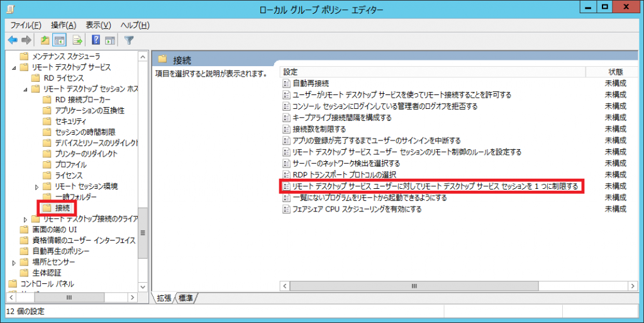
Task: Click settings list horizontal scrollbar right arrow
Action: [633, 286]
